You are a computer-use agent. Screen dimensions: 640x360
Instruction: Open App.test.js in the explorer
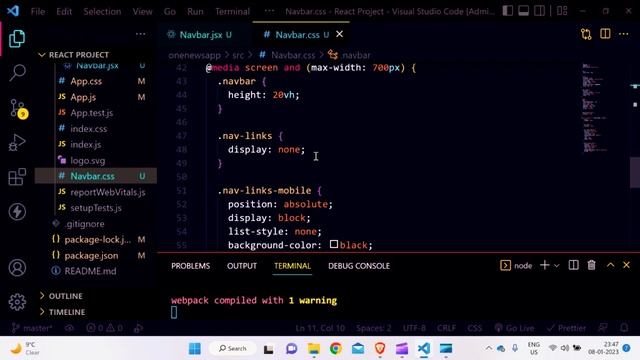coord(91,113)
